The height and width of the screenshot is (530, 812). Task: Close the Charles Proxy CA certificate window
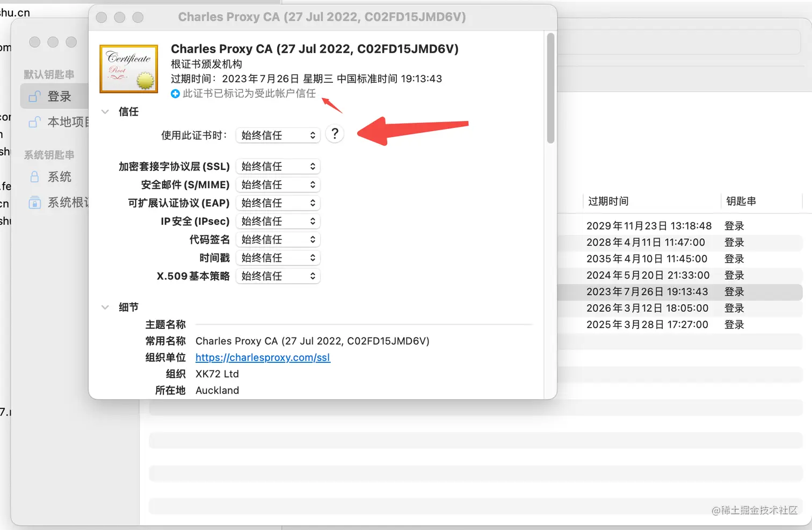(101, 17)
